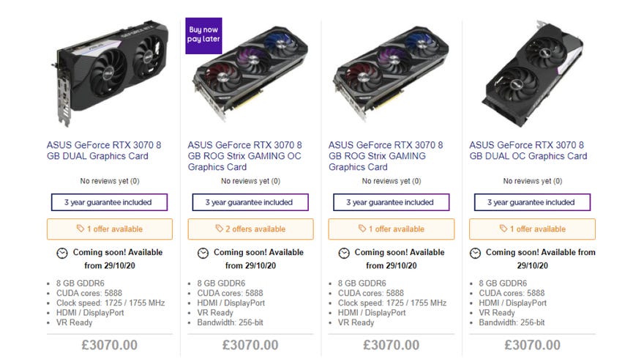644x362 pixels.
Task: Click the "Buy now pay later" purple badge
Action: point(204,34)
